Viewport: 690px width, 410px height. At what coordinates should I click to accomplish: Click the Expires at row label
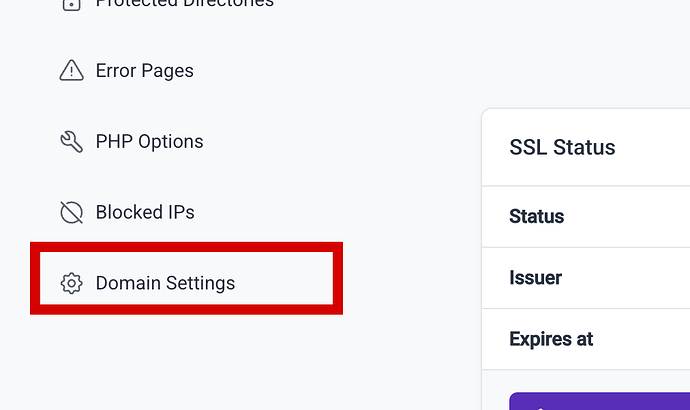click(551, 339)
